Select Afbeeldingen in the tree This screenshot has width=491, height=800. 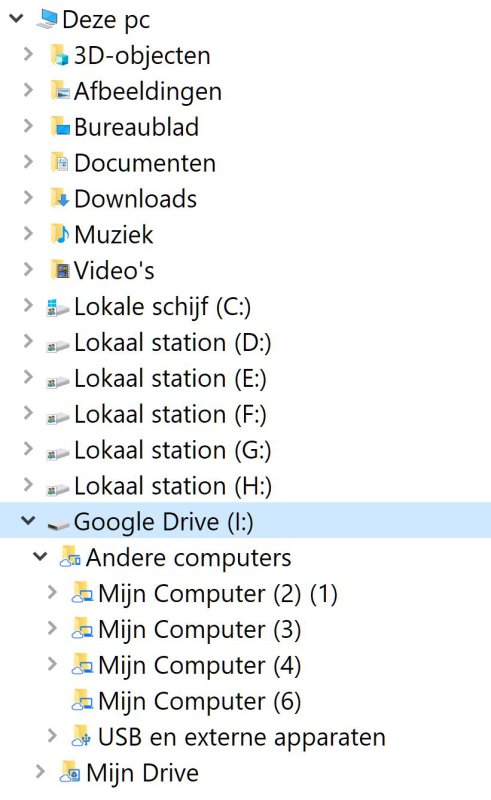pyautogui.click(x=148, y=92)
